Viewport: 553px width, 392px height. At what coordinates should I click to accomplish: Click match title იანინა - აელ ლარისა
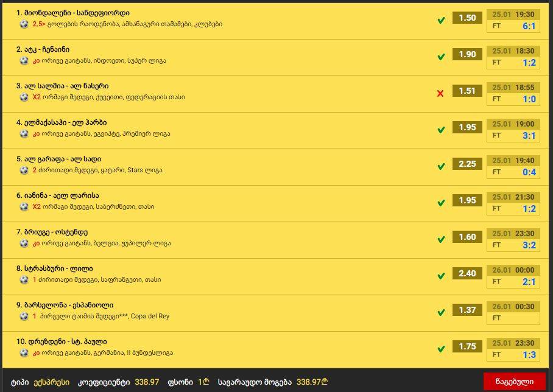click(x=62, y=195)
